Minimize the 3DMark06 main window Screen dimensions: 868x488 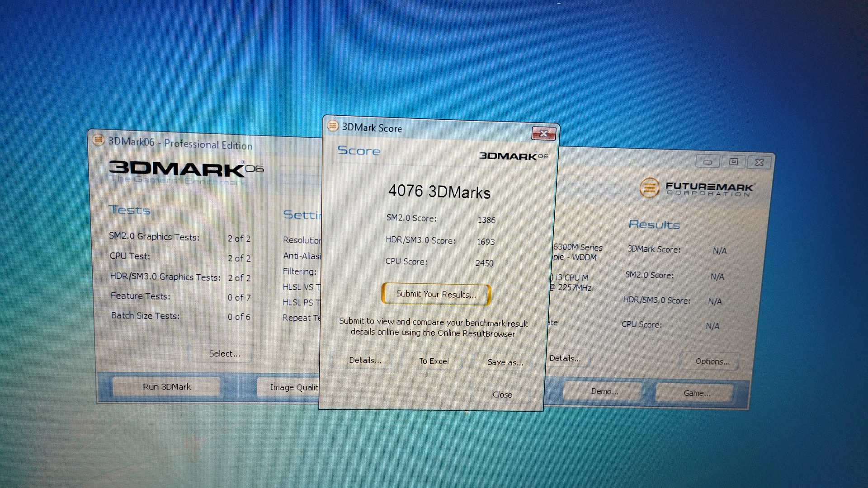pyautogui.click(x=708, y=162)
